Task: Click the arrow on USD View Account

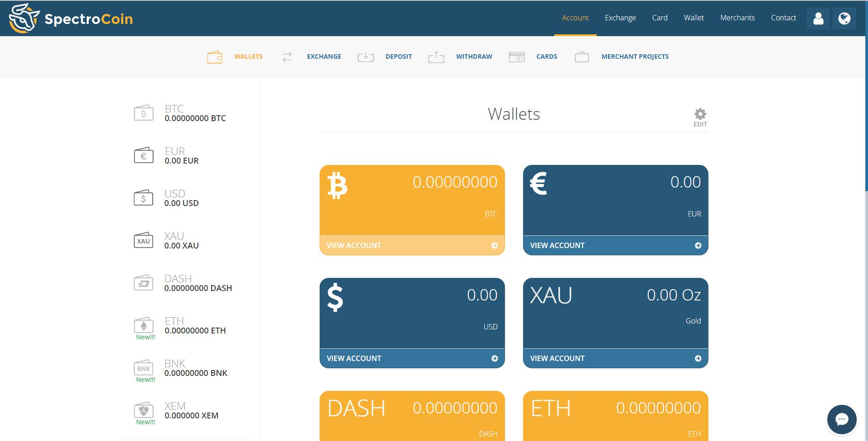Action: pos(495,358)
